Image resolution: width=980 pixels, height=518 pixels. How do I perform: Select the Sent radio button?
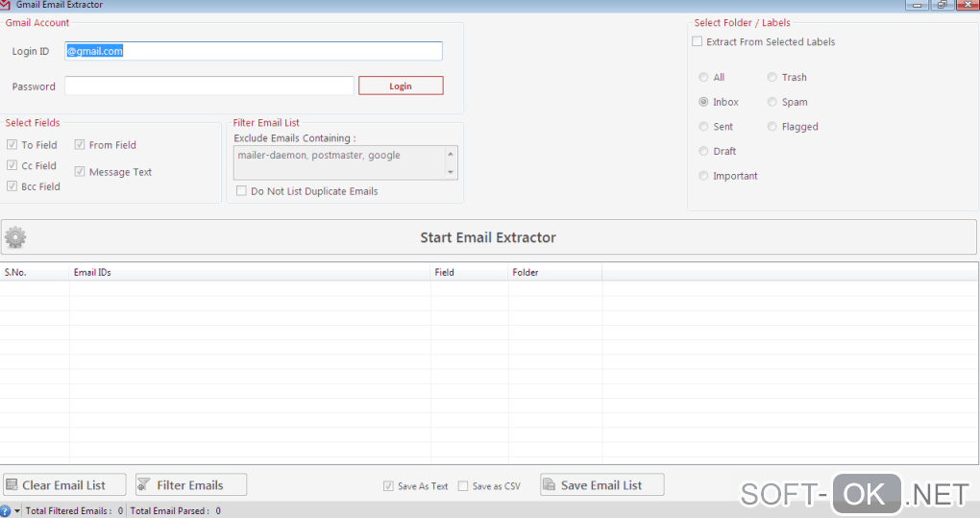[x=703, y=126]
